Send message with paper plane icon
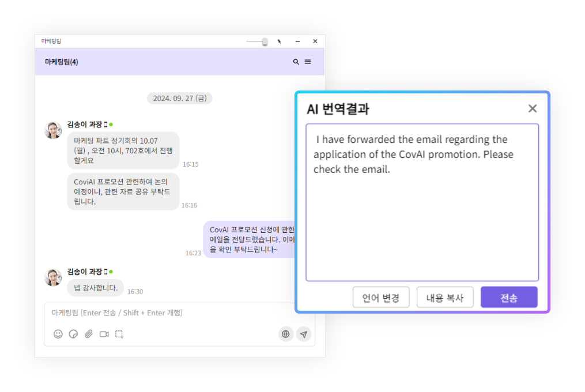Screen dimensions: 585x392 304,334
